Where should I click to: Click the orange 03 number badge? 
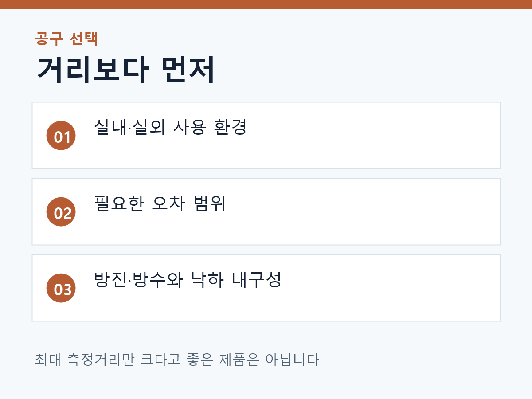pos(61,288)
